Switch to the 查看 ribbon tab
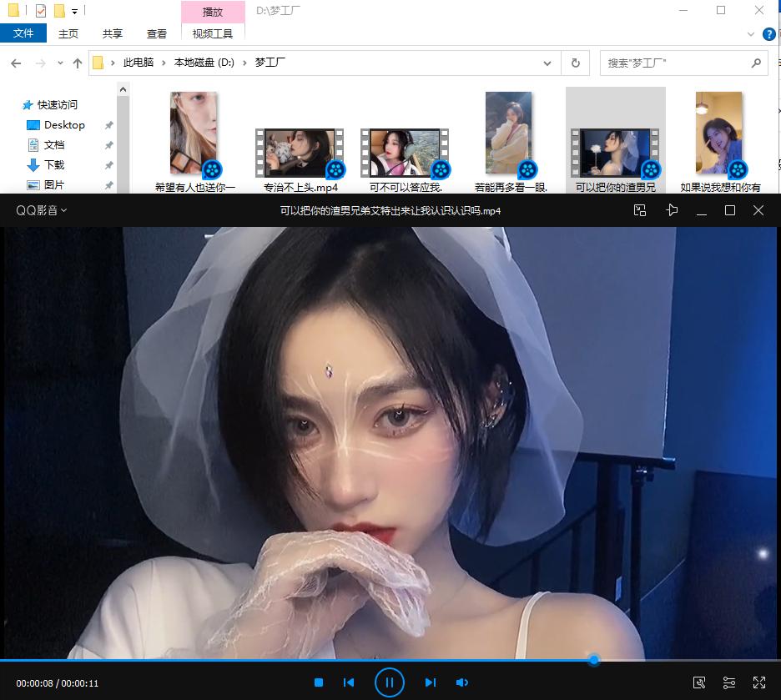 [x=157, y=34]
